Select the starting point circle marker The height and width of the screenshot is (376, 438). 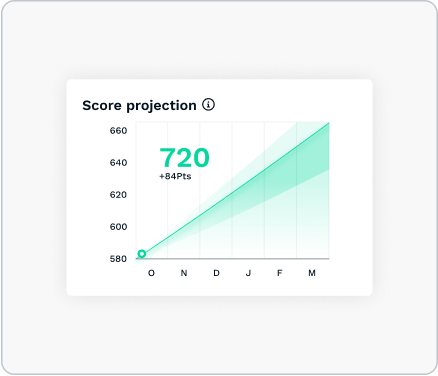tap(142, 254)
